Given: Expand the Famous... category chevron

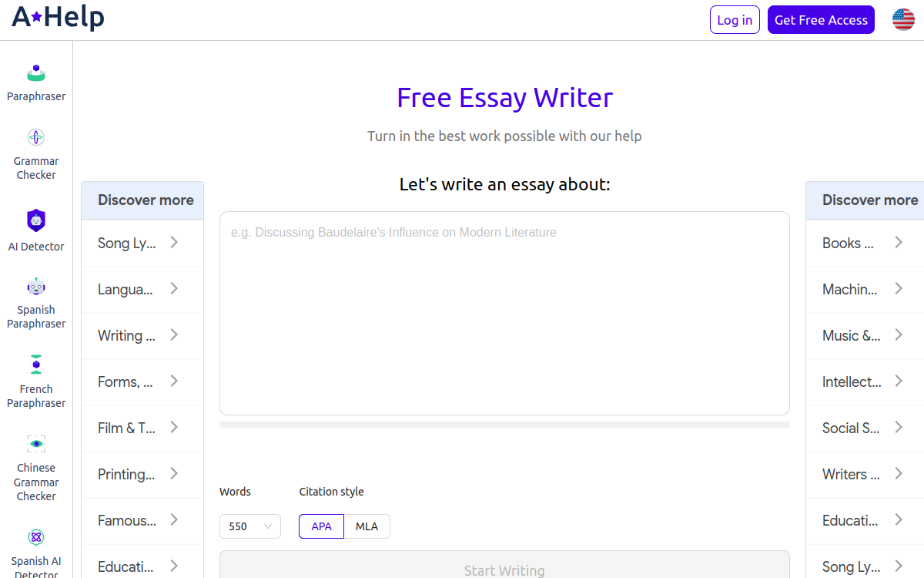Looking at the screenshot, I should point(174,519).
